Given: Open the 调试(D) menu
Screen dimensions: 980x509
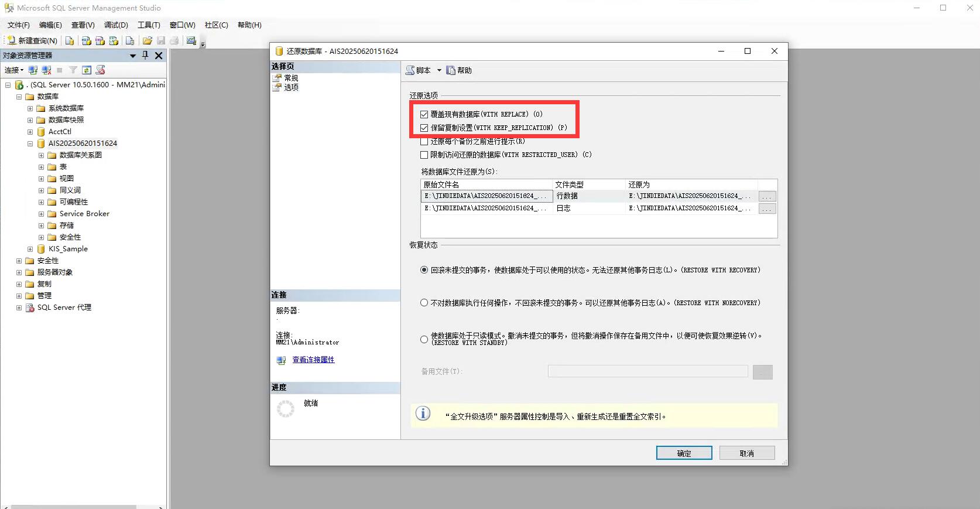Looking at the screenshot, I should (116, 25).
